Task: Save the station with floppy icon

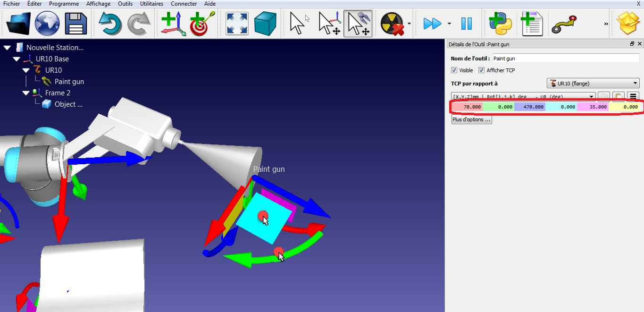Action: [76, 23]
